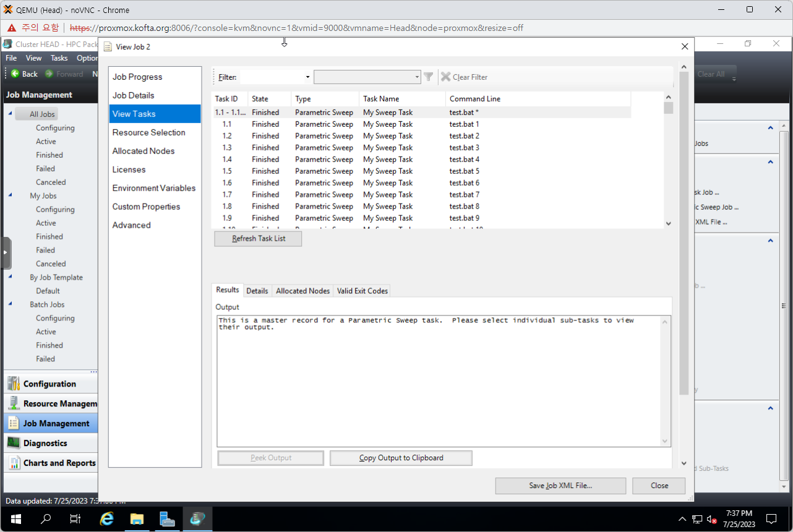Open the Valid Exit Codes tab
This screenshot has width=793, height=532.
(x=362, y=291)
